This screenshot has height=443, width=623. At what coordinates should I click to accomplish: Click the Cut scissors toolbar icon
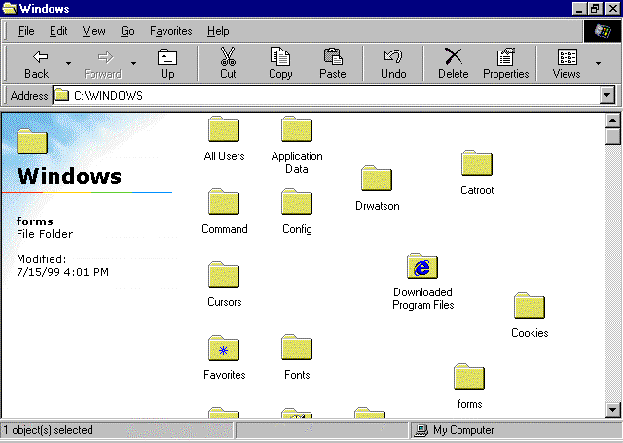point(228,63)
